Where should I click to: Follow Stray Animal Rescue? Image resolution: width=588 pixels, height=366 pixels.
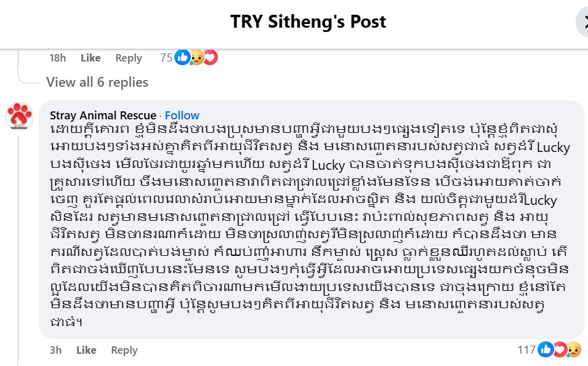[182, 115]
